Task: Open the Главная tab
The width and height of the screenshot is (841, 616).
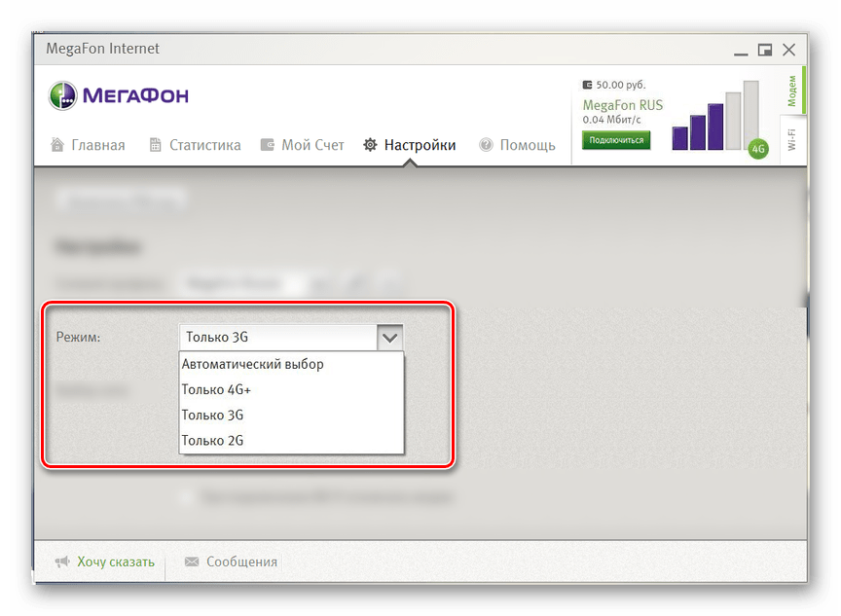Action: (88, 145)
